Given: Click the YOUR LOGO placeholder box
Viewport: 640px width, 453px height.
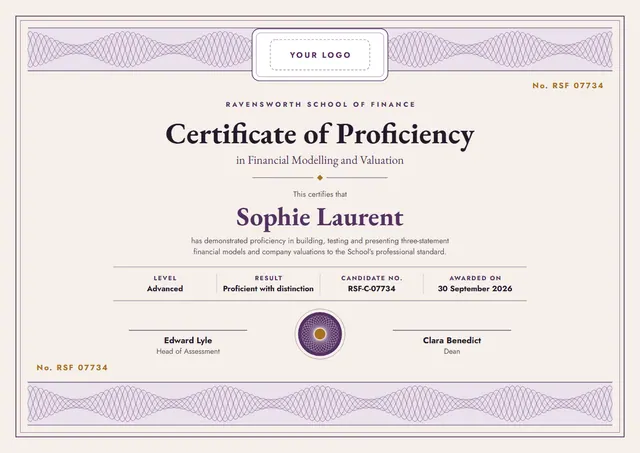Looking at the screenshot, I should pos(320,55).
